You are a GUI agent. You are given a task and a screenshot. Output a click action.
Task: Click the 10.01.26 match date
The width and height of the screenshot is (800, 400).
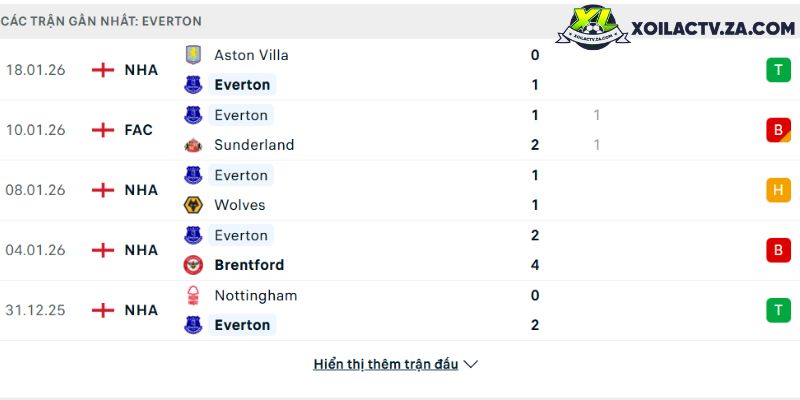click(36, 130)
